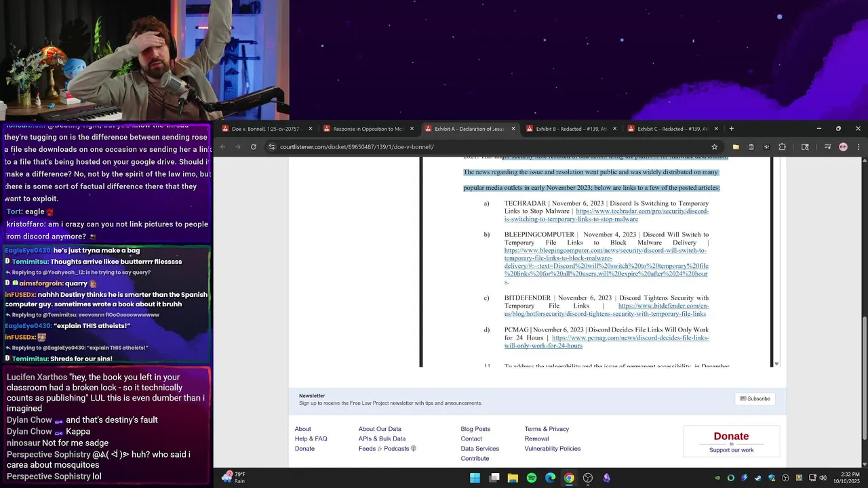
Task: Open Terms & Privacy link
Action: coord(547,429)
